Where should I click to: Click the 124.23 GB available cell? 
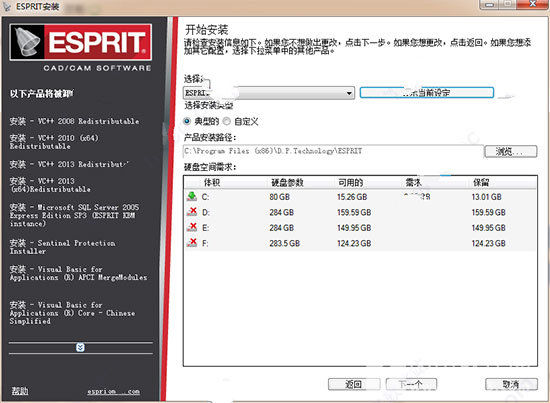click(x=354, y=243)
